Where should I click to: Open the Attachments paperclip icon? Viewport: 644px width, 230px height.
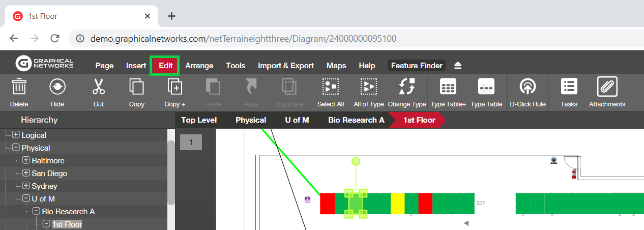(607, 87)
